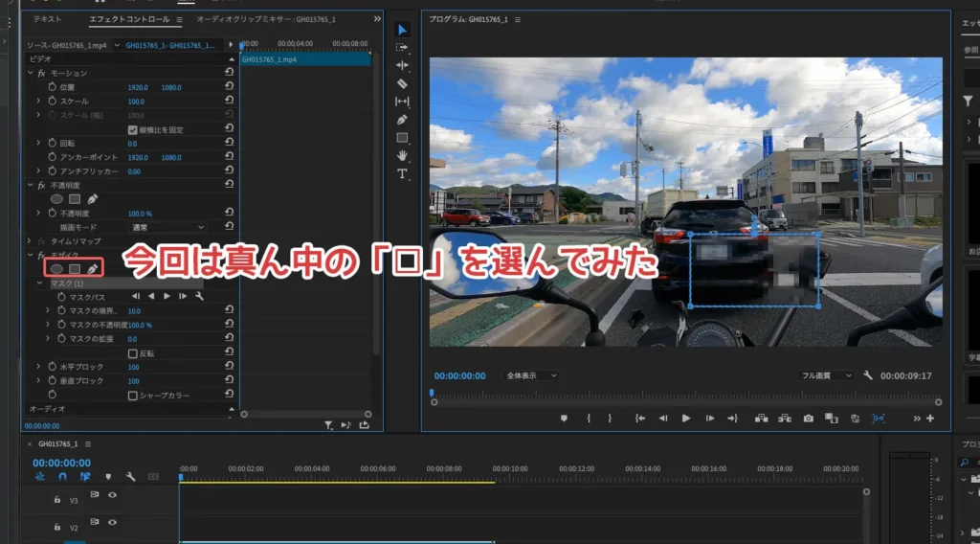
Task: Enable the 反転 mask checkbox
Action: tap(133, 353)
